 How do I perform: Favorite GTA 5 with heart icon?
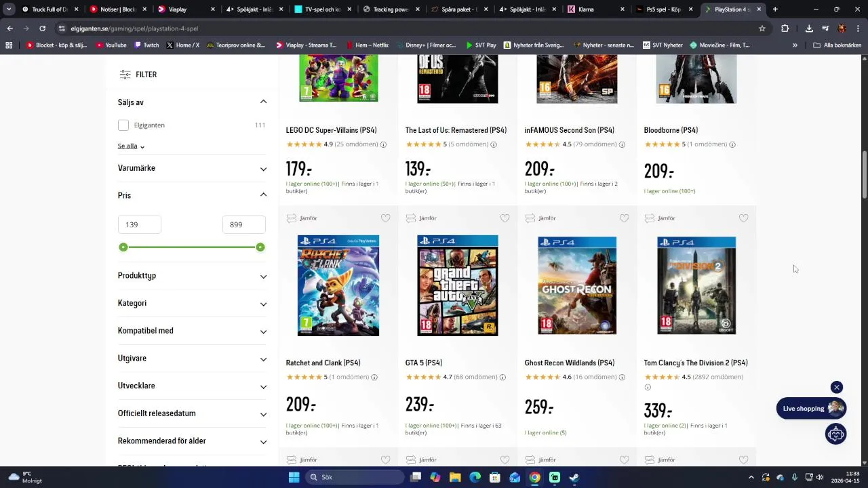(x=505, y=218)
